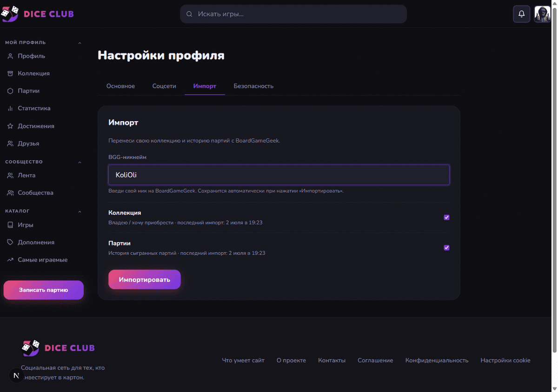Collapse the Каталог sidebar section
The height and width of the screenshot is (392, 558).
tap(80, 211)
